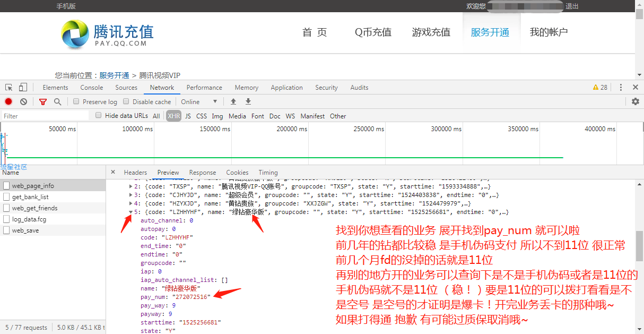
Task: Click the inspect element picker icon
Action: tap(9, 88)
